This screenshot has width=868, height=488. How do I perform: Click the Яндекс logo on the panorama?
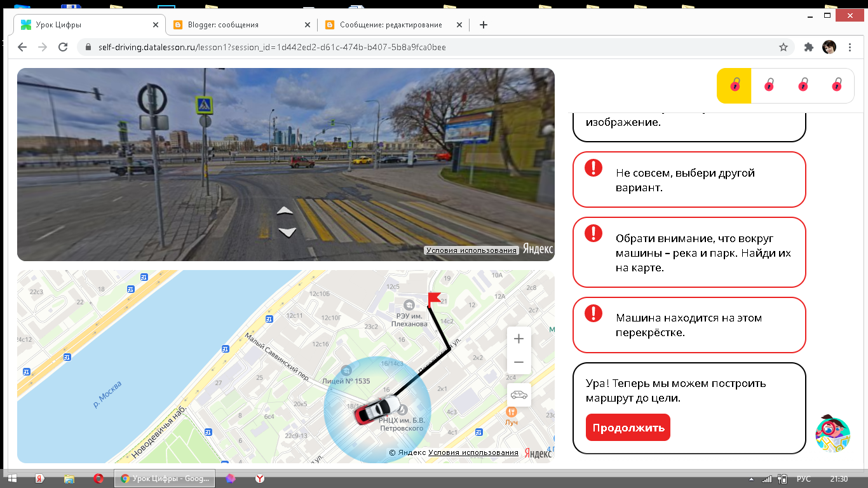pos(538,250)
